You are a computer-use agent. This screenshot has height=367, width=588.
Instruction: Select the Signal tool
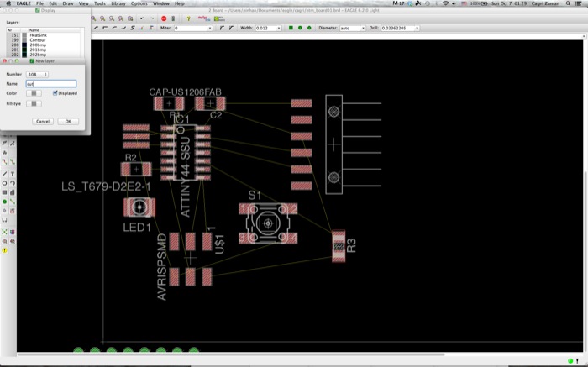[x=13, y=202]
